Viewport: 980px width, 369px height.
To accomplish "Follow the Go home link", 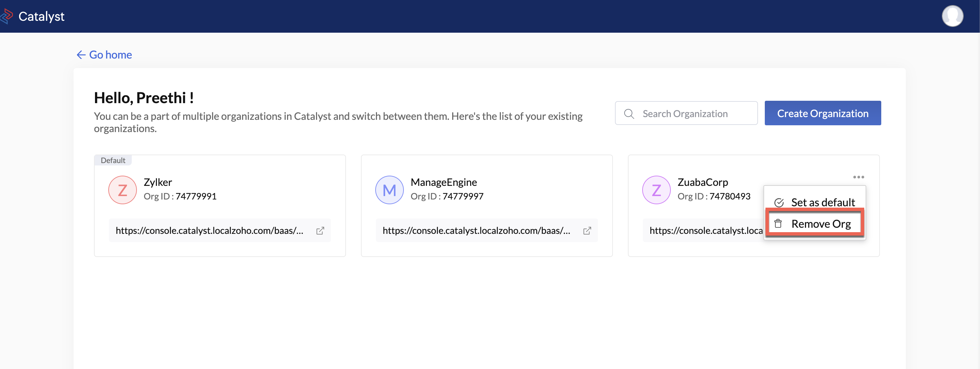I will click(x=110, y=55).
